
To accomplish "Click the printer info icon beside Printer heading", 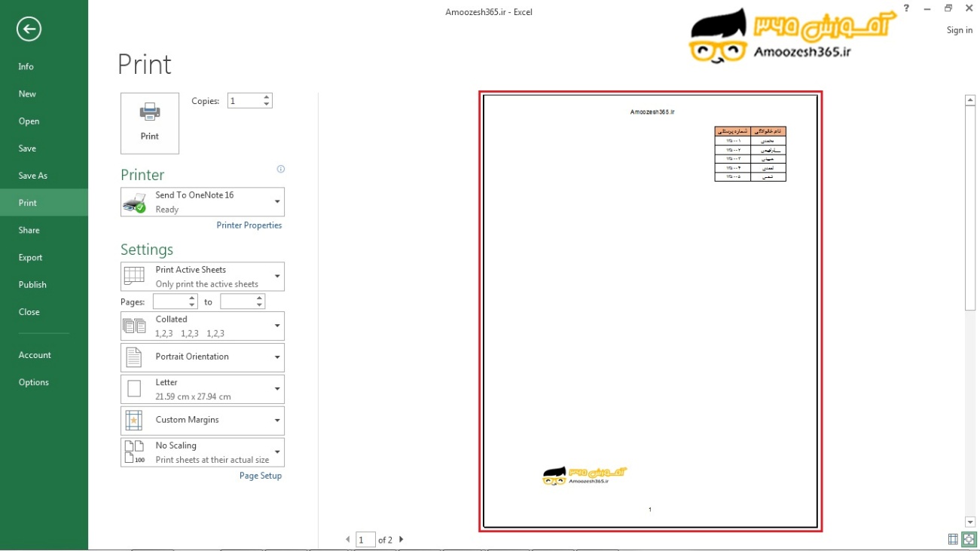I will click(281, 170).
